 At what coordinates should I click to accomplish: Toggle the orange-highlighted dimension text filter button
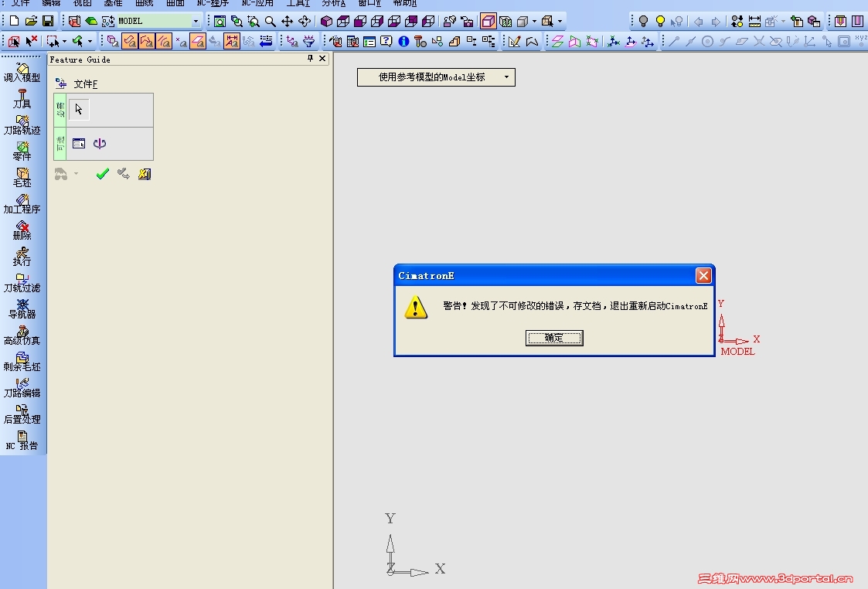(x=232, y=42)
